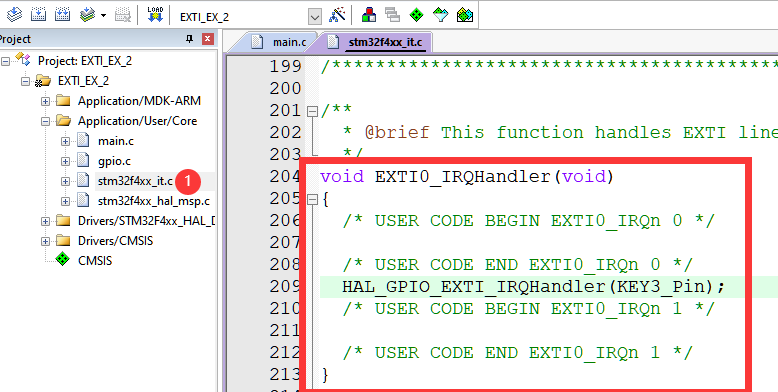Click the USER CODE BEGIN EXTI0_IRQn 1 comment
778x392 pixels.
(x=528, y=309)
